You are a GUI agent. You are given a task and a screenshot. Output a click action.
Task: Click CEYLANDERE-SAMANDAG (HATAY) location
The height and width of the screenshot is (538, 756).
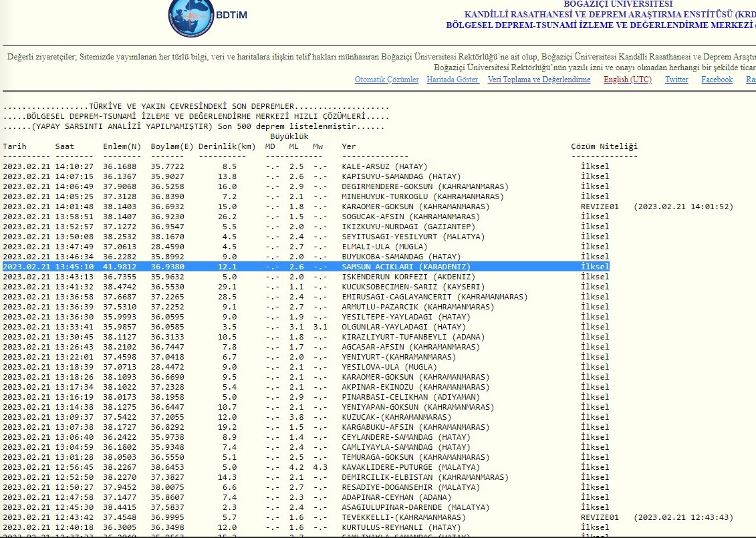pos(406,437)
